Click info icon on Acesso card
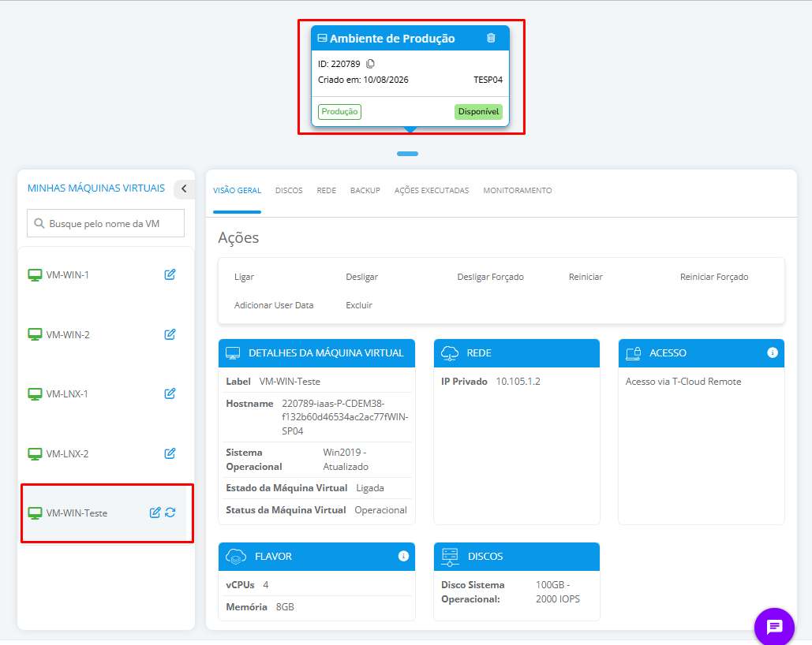 772,352
